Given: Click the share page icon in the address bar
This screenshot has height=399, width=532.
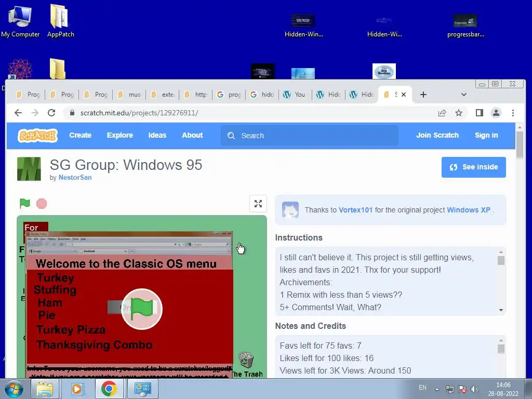Looking at the screenshot, I should tap(442, 113).
